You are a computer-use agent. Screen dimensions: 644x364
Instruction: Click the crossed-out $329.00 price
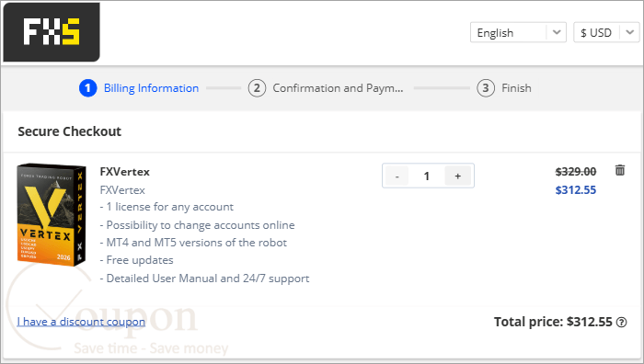point(575,172)
